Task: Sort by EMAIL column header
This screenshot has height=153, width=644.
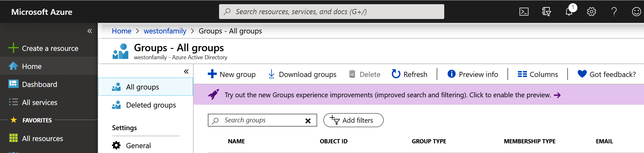Action: point(604,141)
